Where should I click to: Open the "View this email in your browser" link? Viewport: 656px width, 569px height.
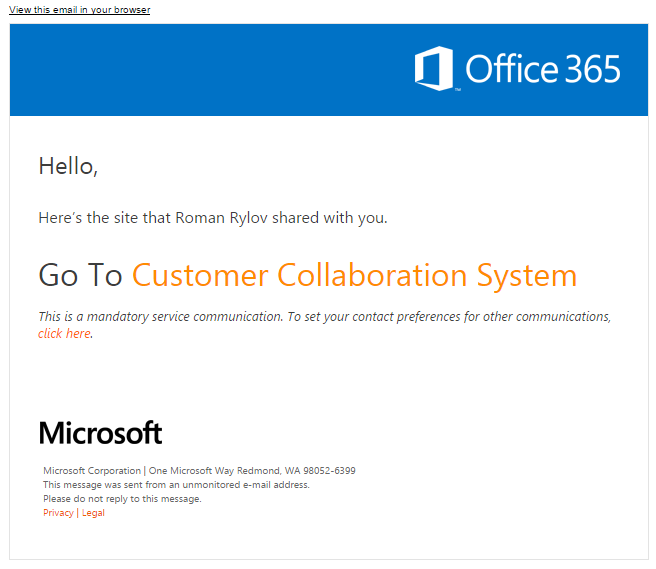click(x=79, y=10)
